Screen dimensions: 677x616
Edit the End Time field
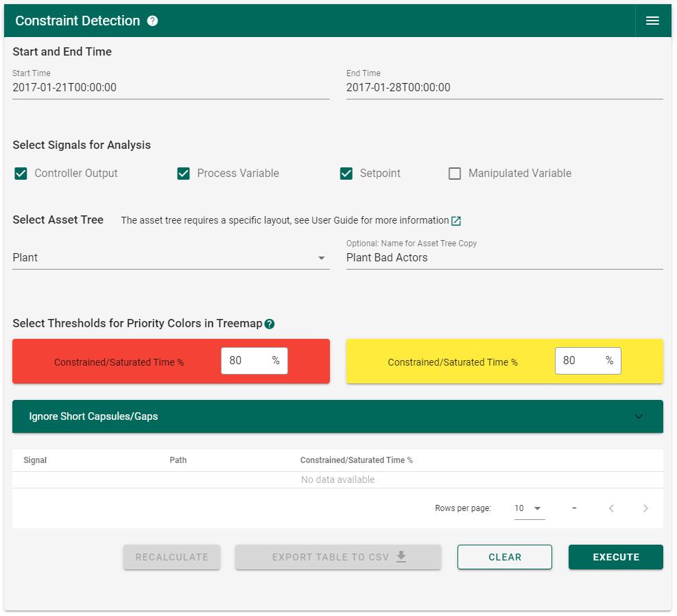pos(505,88)
